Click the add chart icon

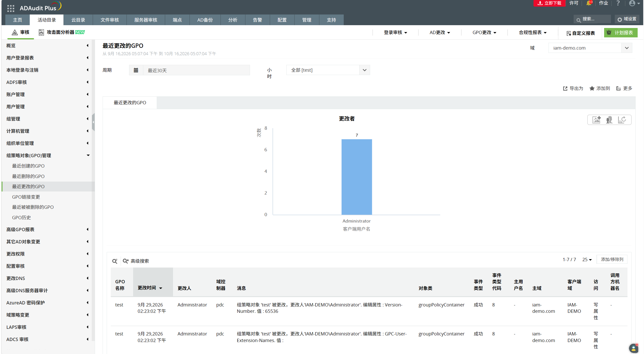point(596,120)
